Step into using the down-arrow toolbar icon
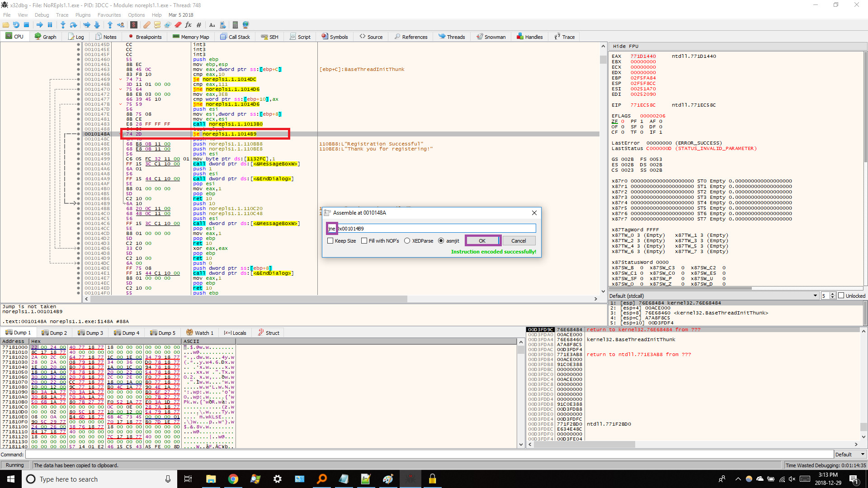This screenshot has width=868, height=488. [63, 25]
